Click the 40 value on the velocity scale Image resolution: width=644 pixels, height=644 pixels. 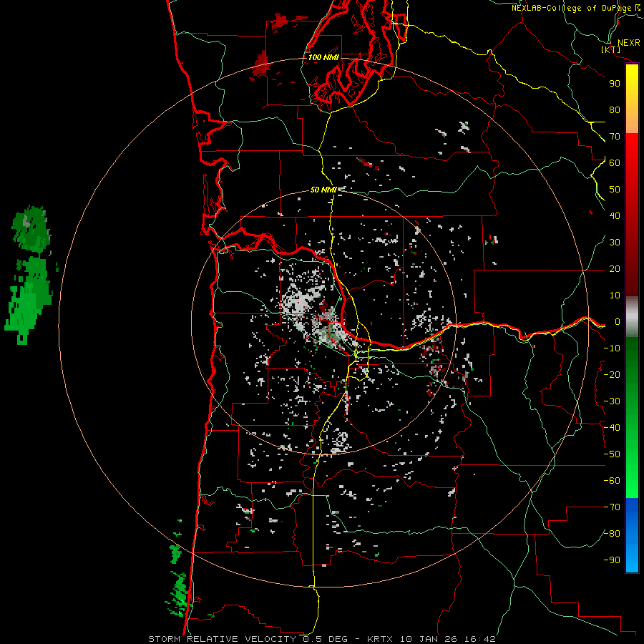point(615,216)
